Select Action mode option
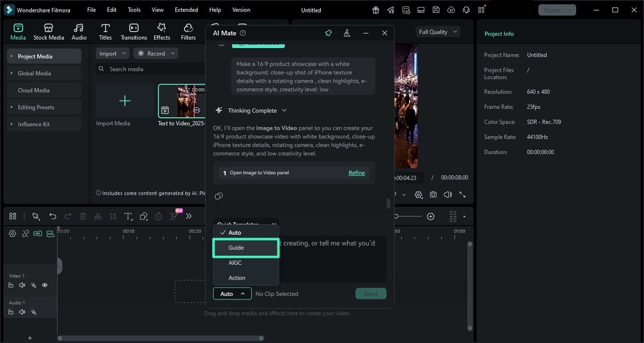This screenshot has height=343, width=644. coord(246,278)
